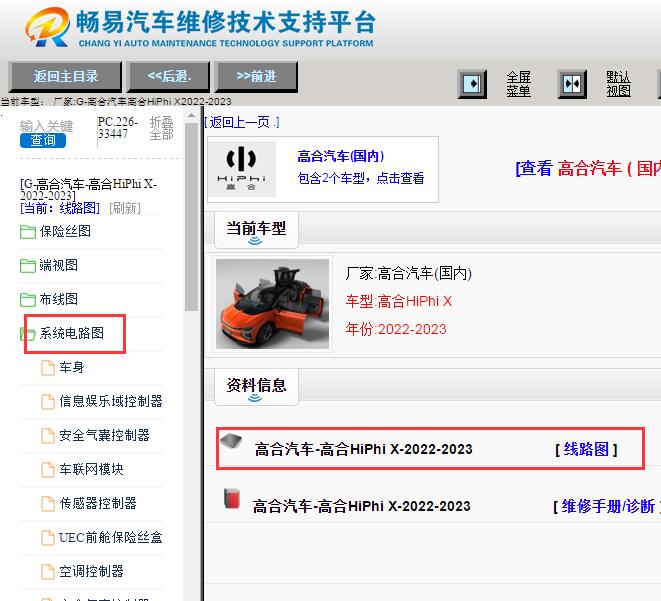
Task: Click the G-高合汽车-高合HiPhi X tree header
Action: click(89, 190)
